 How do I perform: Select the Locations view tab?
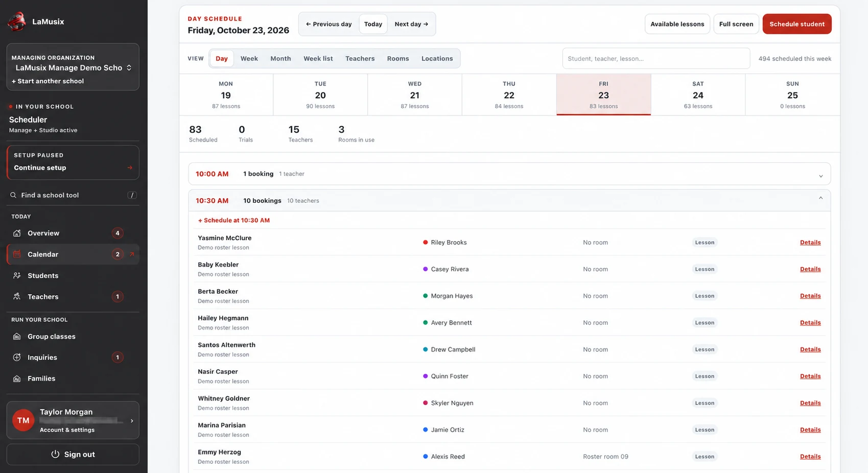pos(437,58)
